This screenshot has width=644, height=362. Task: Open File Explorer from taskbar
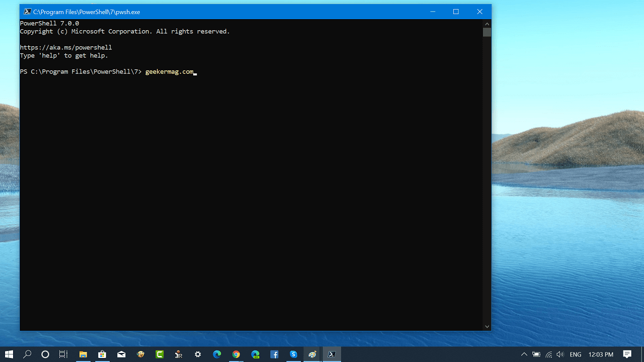coord(83,354)
